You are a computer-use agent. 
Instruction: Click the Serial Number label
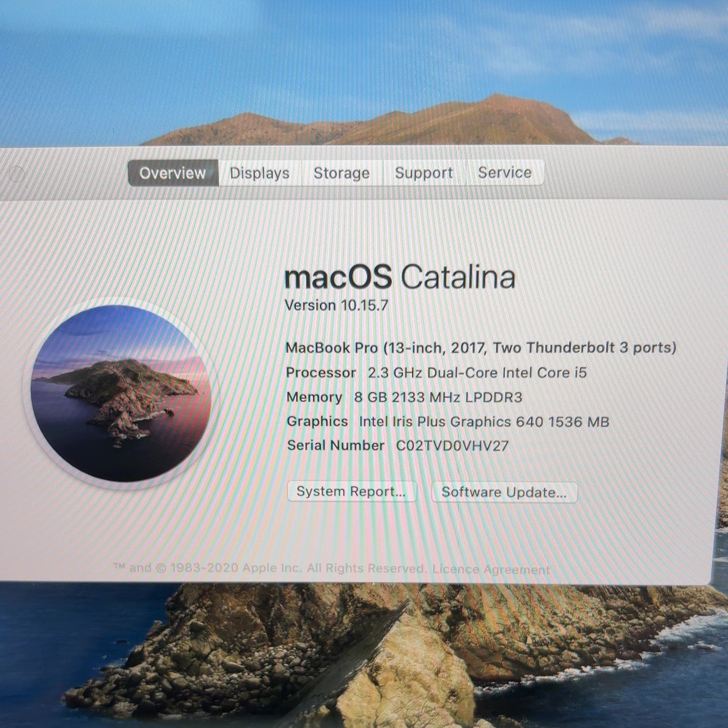[x=336, y=445]
